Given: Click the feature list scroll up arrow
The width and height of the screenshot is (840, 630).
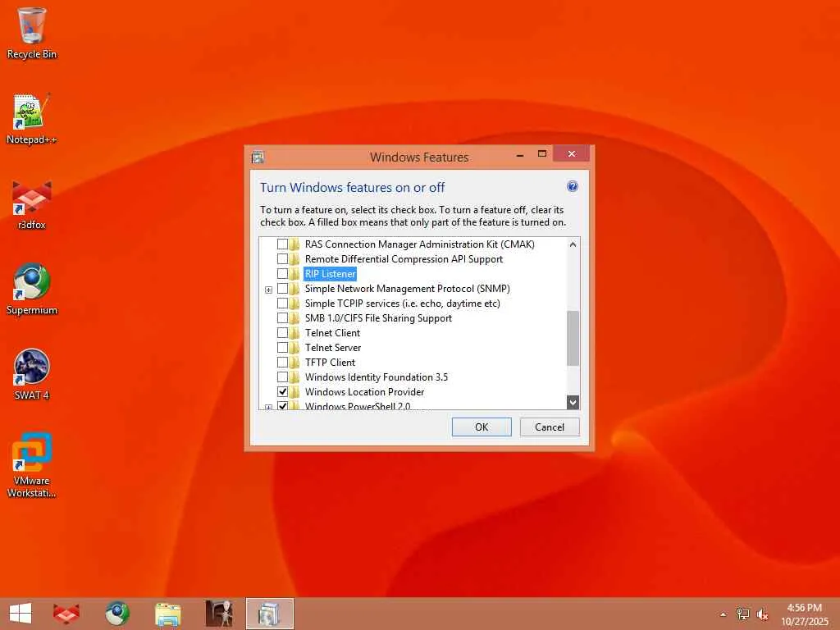Looking at the screenshot, I should 573,244.
